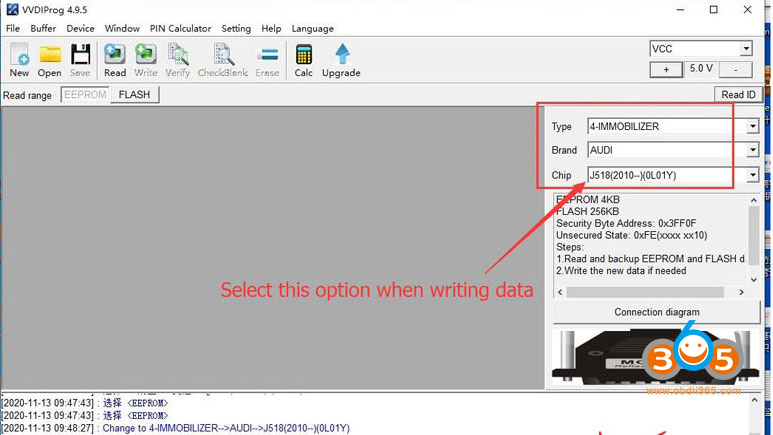Click the Verify toolbar icon
The height and width of the screenshot is (435, 773).
click(177, 60)
